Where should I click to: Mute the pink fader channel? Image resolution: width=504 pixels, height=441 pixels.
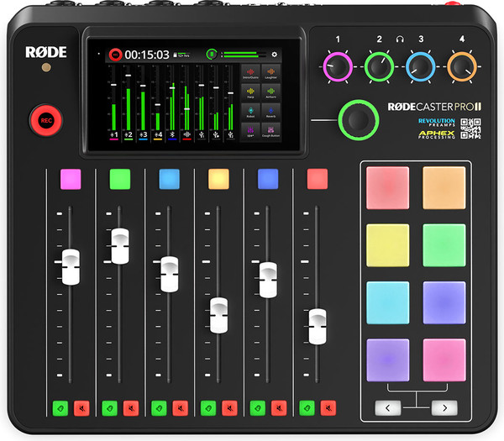(x=81, y=408)
